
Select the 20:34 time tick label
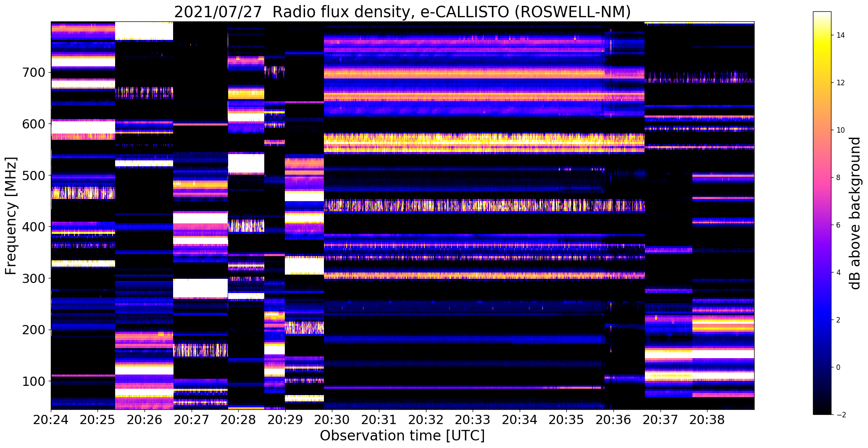click(520, 420)
